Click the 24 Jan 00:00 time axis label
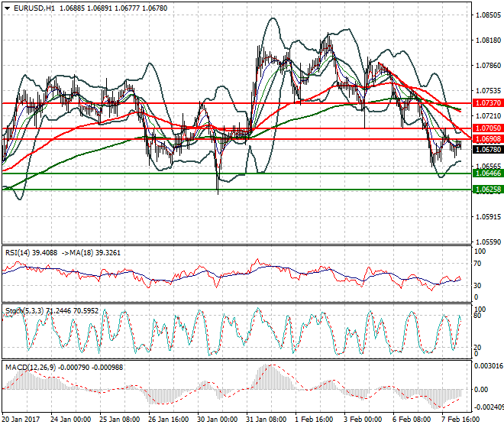The image size is (504, 428). pos(71,420)
